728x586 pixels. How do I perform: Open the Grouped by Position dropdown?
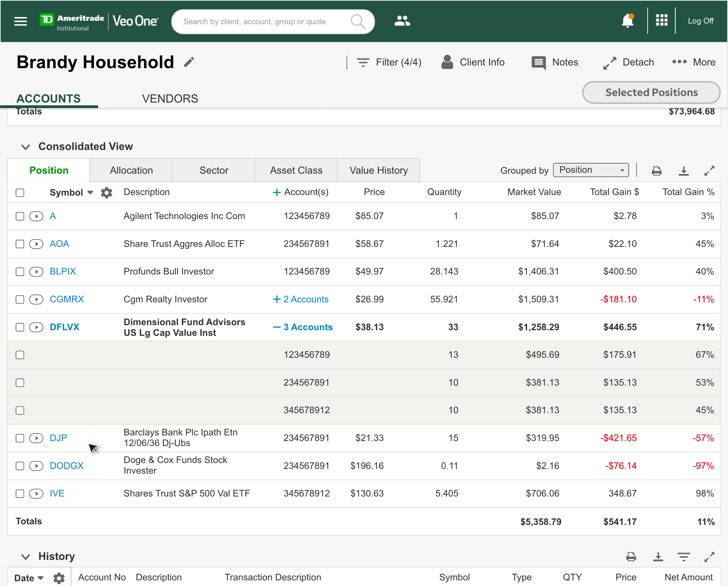tap(591, 170)
